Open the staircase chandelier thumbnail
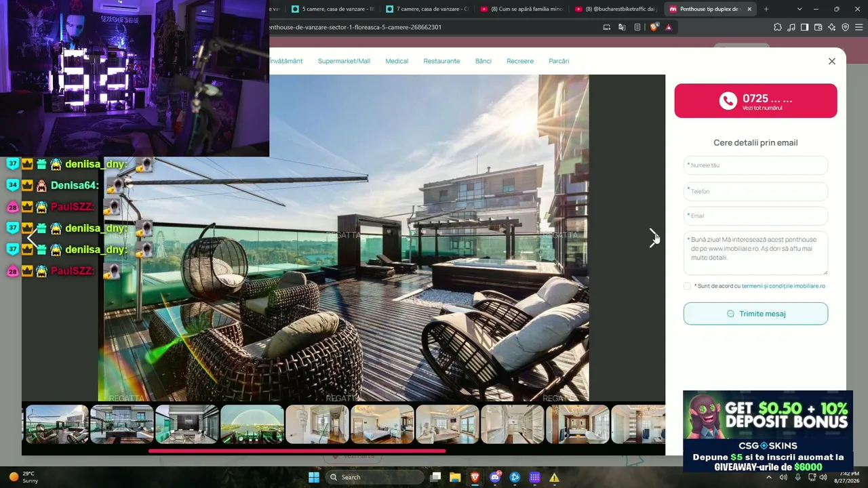The width and height of the screenshot is (868, 488). pyautogui.click(x=317, y=424)
